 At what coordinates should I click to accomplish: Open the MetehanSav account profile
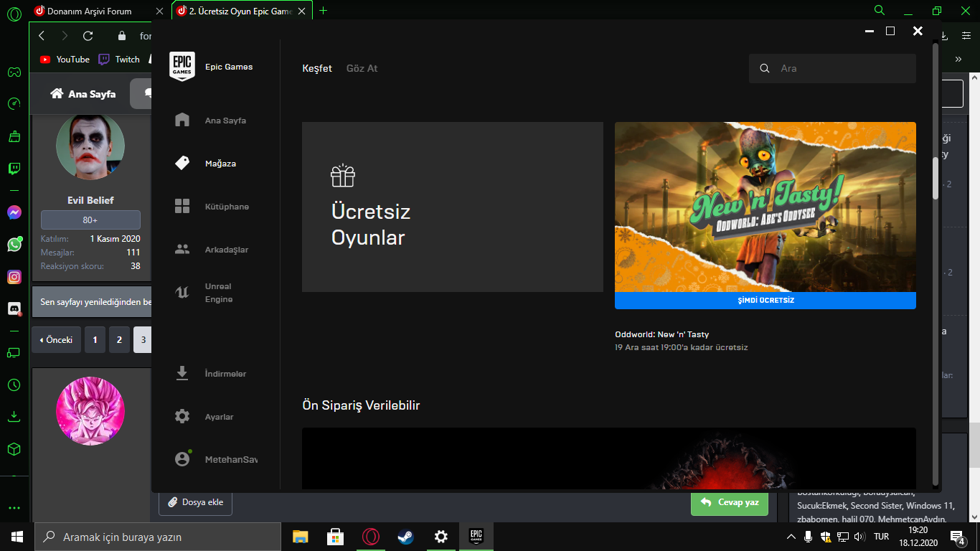(x=215, y=459)
